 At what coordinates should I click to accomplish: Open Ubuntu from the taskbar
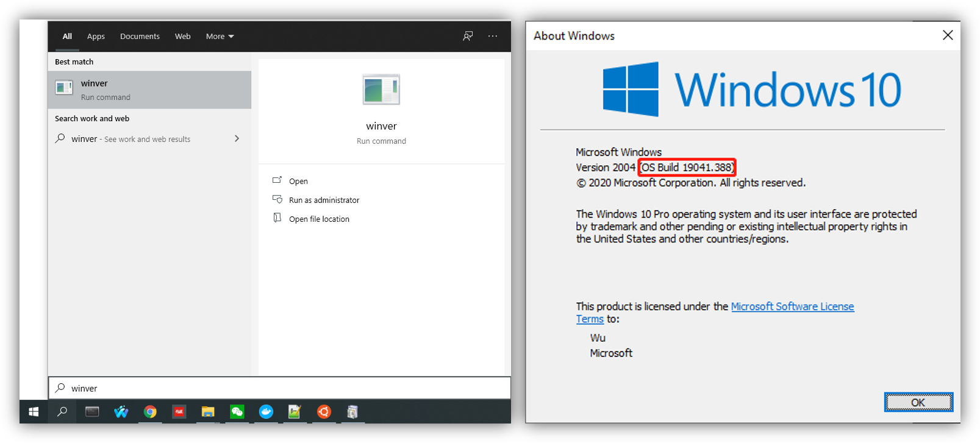pos(324,412)
